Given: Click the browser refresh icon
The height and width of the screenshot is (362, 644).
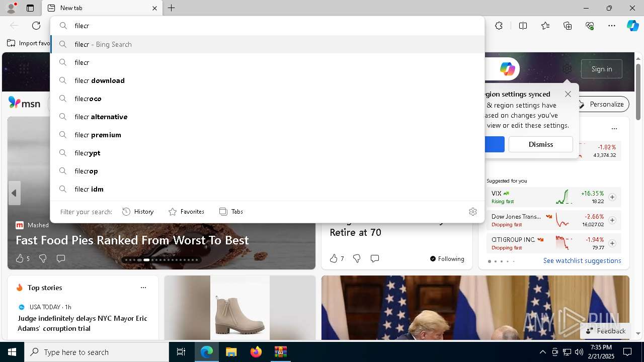Looking at the screenshot, I should tap(36, 26).
